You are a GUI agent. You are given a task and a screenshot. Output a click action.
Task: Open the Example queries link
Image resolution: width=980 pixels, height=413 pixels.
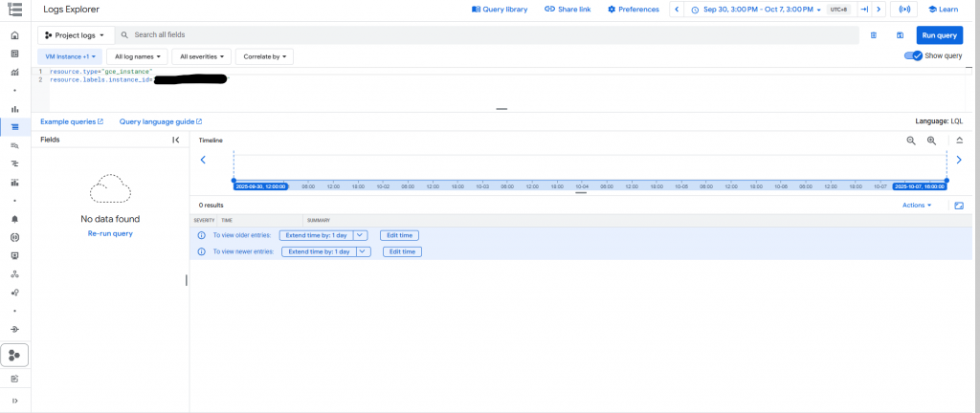tap(71, 121)
